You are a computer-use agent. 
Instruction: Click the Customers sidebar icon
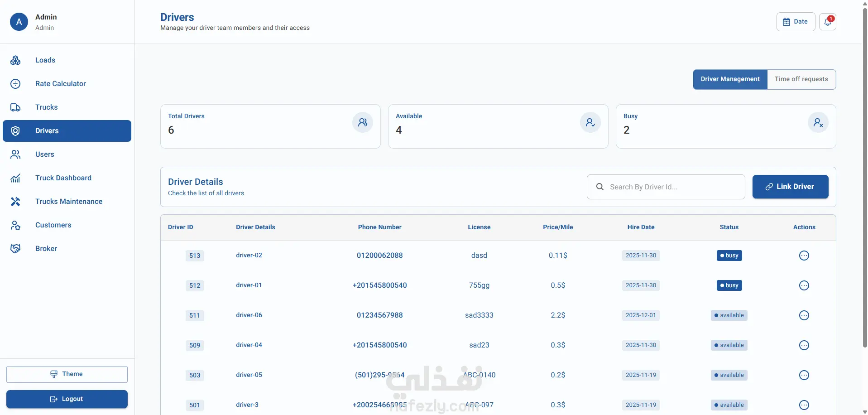(x=15, y=225)
